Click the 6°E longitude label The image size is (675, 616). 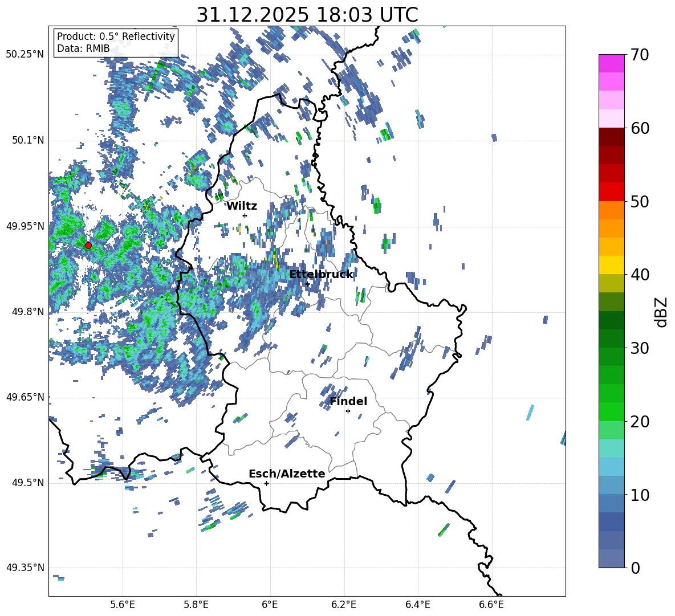coord(270,605)
